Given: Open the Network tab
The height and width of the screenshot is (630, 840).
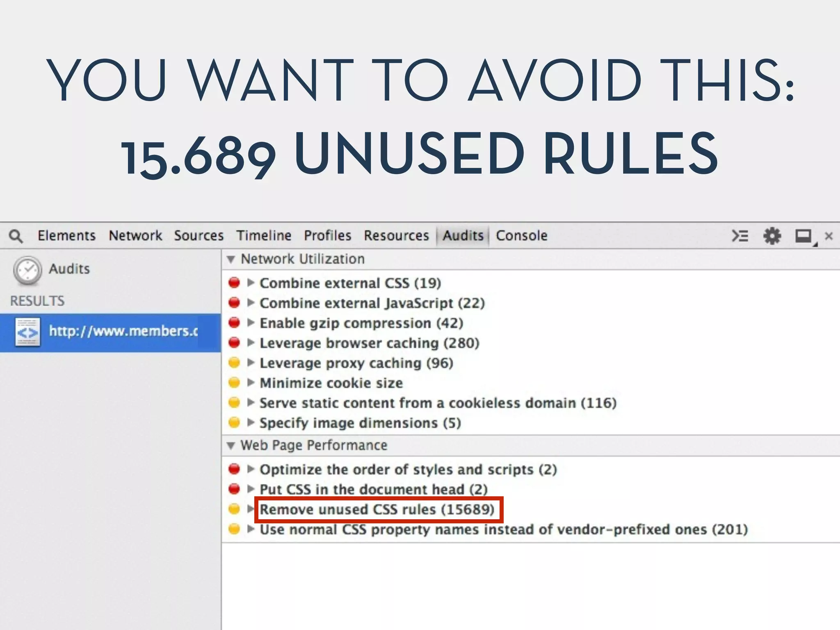Looking at the screenshot, I should pos(135,236).
